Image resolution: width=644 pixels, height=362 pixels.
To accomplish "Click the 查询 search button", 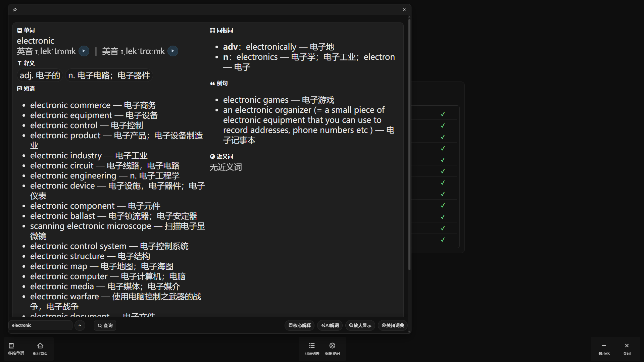I will click(x=105, y=325).
